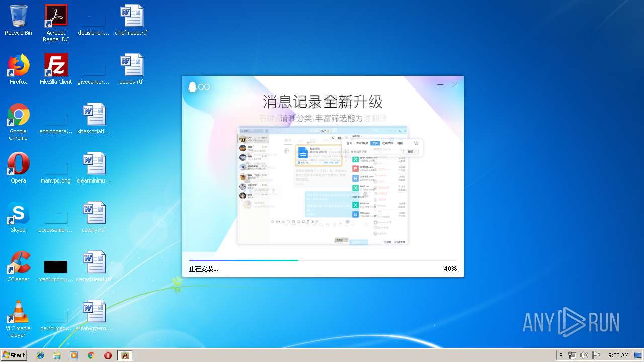Viewport: 644px width, 362px height.
Task: Click the 消息记录全新升级 headline
Action: click(x=323, y=102)
